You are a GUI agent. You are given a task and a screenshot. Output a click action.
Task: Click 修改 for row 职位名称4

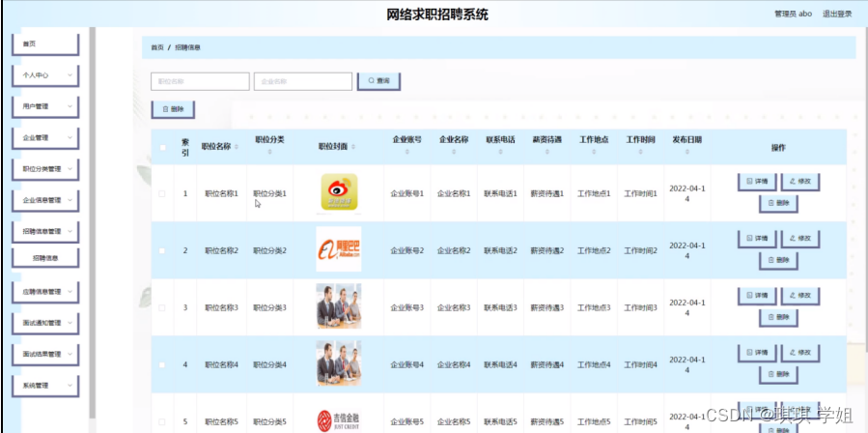pos(799,353)
